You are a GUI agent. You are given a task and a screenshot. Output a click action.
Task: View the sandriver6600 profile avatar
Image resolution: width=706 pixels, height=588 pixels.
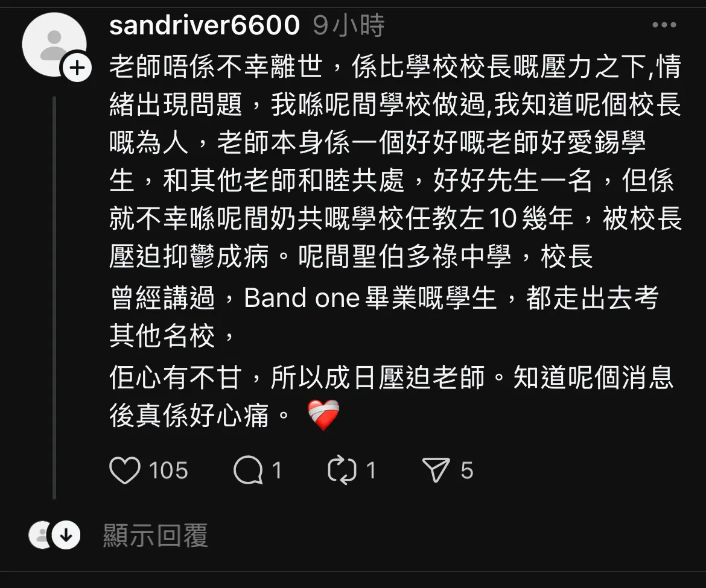(54, 45)
